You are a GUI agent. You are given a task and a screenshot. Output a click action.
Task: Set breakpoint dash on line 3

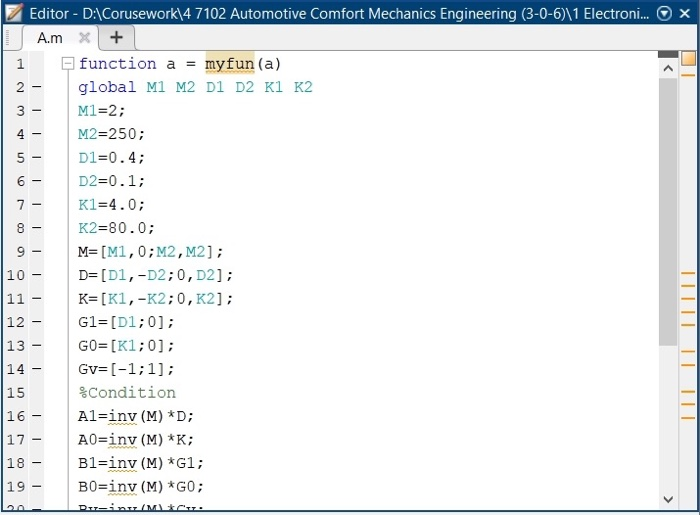pyautogui.click(x=37, y=110)
